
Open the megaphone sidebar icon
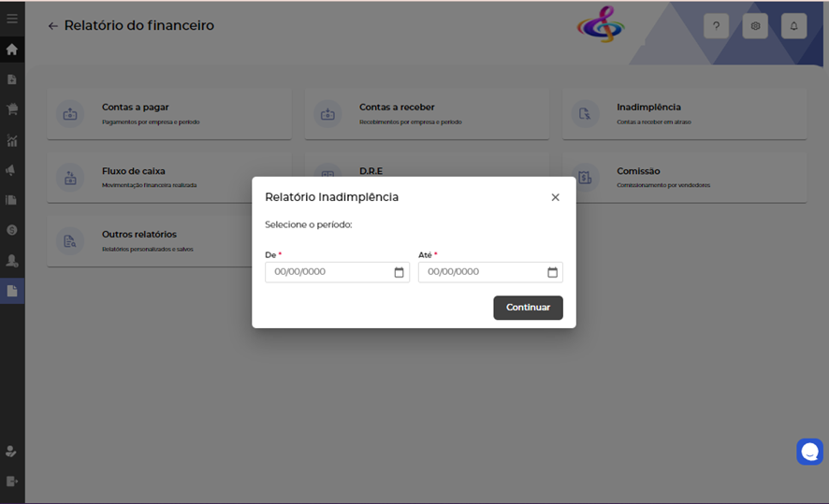pyautogui.click(x=12, y=170)
